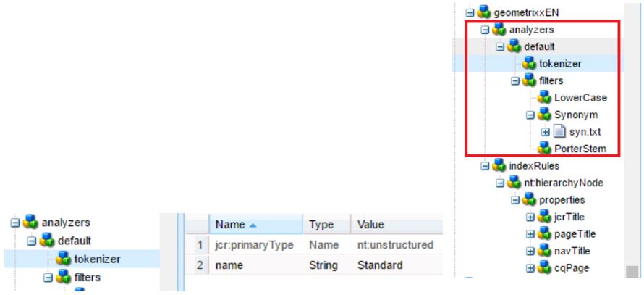
Task: Expand the jcrTitle property node
Action: coord(530,217)
